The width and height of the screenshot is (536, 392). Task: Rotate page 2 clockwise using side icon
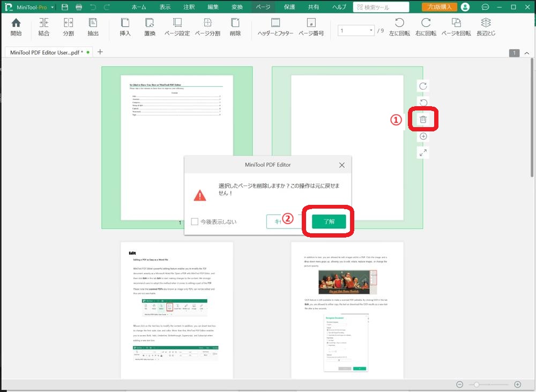tap(423, 86)
